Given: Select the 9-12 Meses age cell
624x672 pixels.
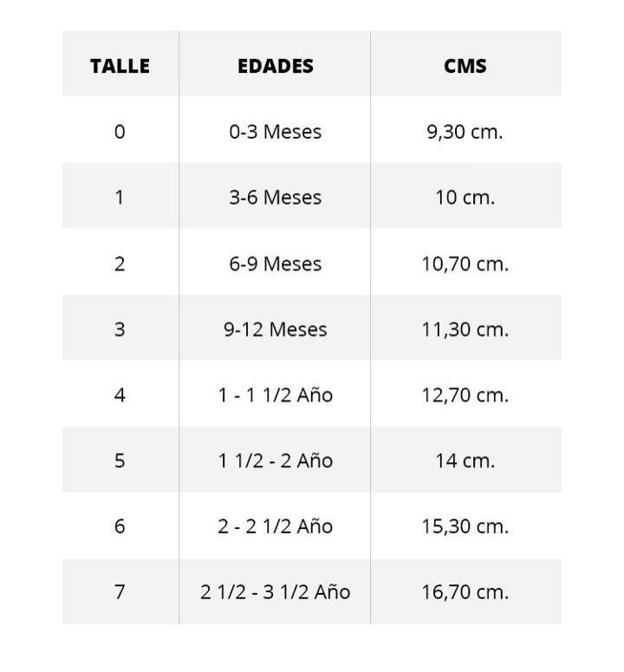Looking at the screenshot, I should pos(275,329).
